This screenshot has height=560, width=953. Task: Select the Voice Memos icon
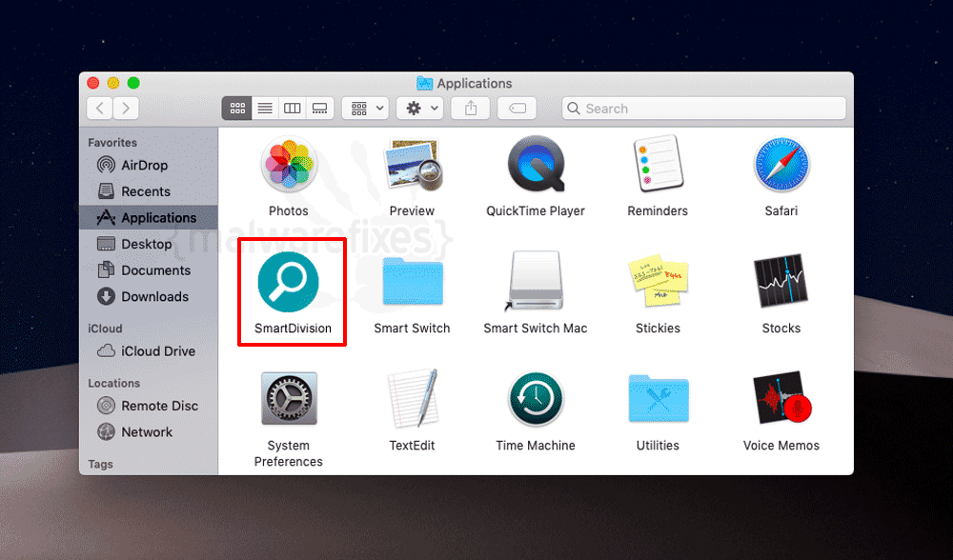(x=781, y=398)
